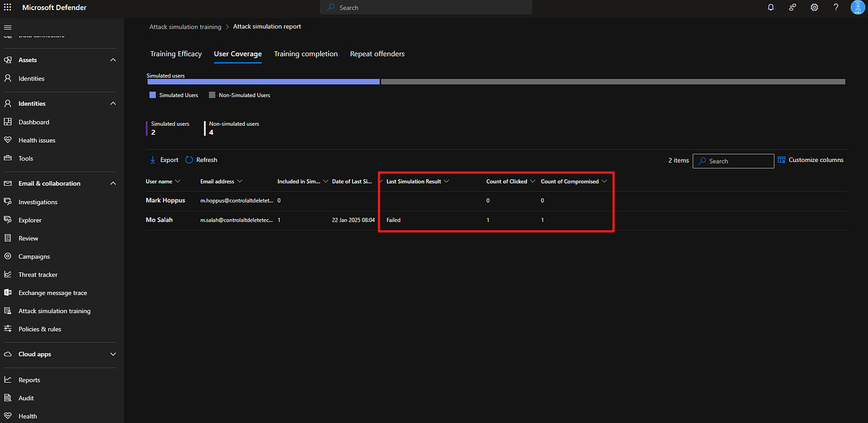Image resolution: width=868 pixels, height=423 pixels.
Task: Click the top Defender search box
Action: 426,8
